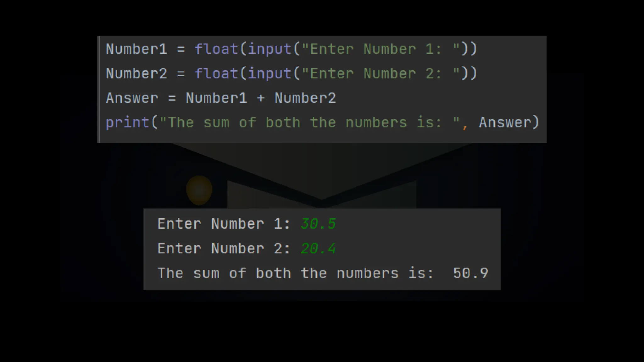
Task: Click the green 20.4 input value
Action: 318,249
